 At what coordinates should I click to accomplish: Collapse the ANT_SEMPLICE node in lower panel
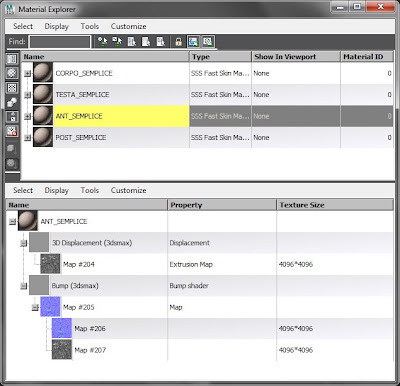(x=12, y=221)
